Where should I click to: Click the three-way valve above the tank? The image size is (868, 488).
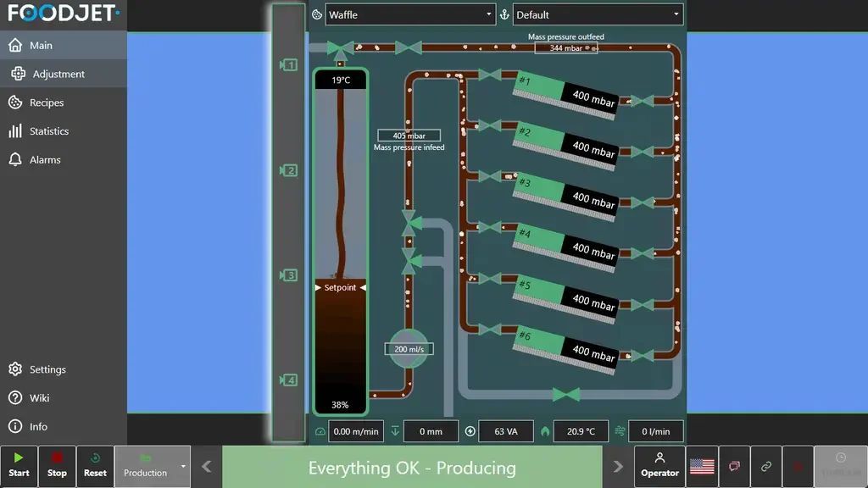click(340, 50)
